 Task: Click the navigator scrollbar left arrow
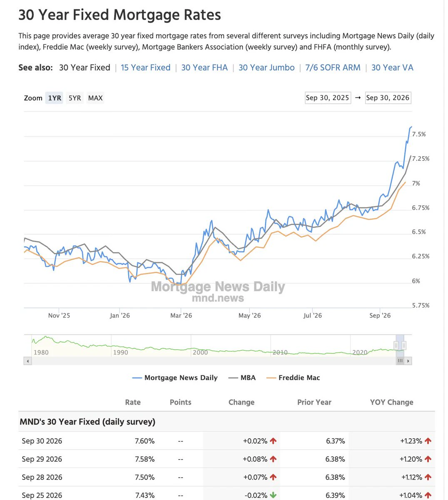(28, 361)
